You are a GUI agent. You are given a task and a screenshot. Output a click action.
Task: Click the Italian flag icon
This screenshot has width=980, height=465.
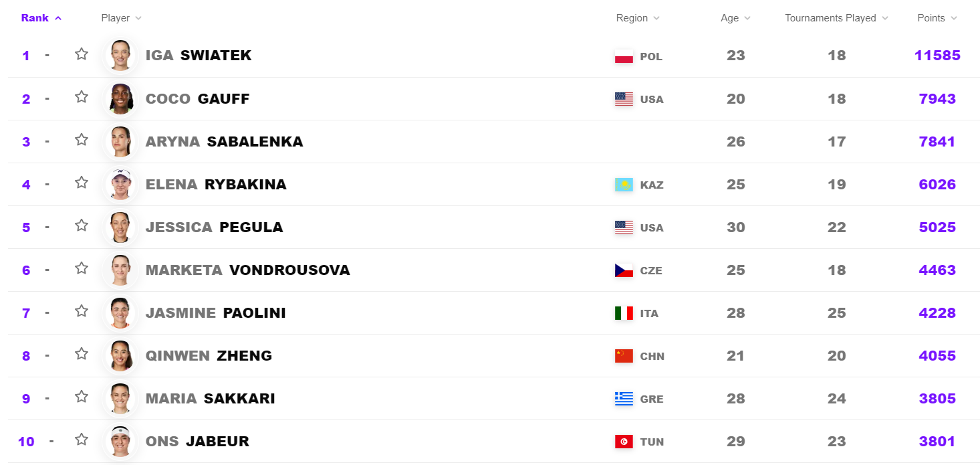(x=624, y=313)
